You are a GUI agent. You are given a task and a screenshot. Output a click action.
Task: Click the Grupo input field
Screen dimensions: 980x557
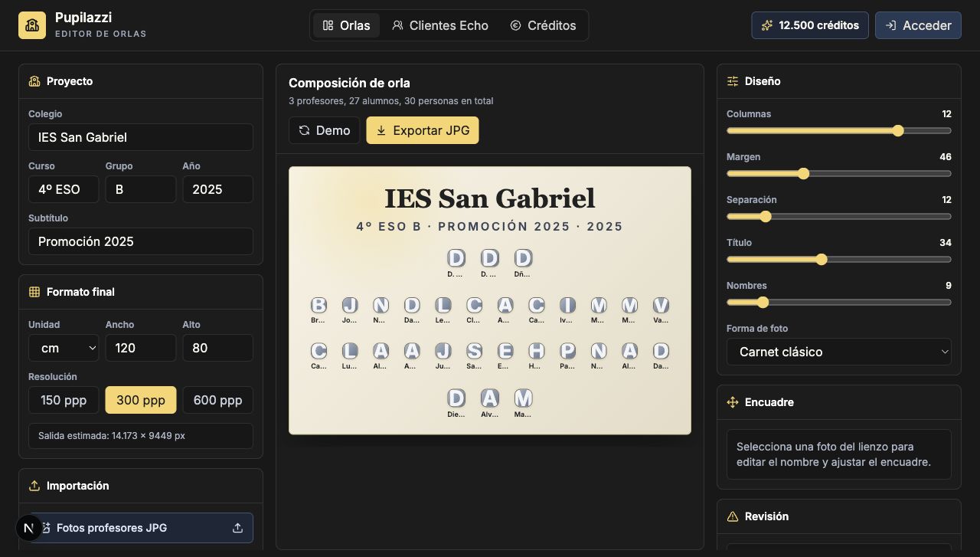point(141,189)
